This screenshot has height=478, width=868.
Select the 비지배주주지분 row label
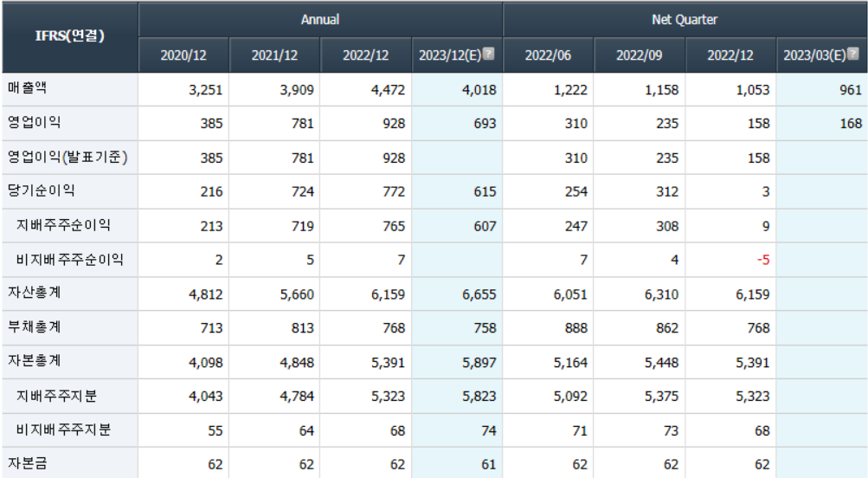[x=63, y=430]
